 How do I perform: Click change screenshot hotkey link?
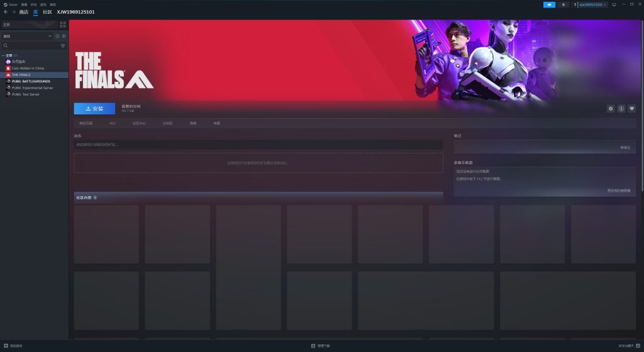pos(619,190)
